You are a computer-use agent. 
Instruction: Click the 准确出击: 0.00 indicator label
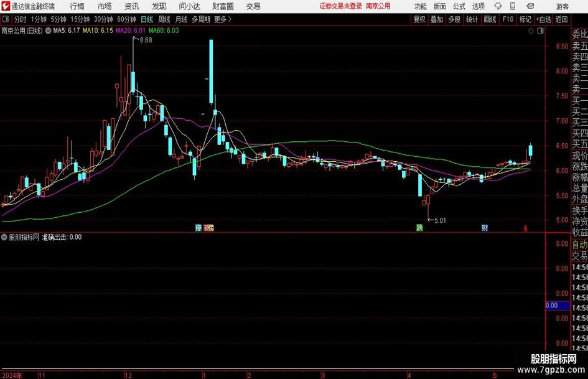pyautogui.click(x=62, y=237)
